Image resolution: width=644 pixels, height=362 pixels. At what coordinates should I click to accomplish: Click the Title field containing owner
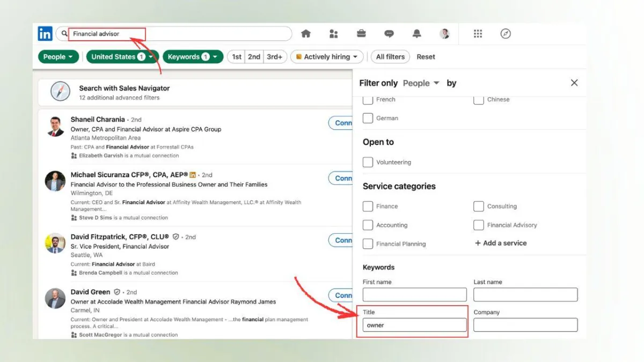[415, 325]
